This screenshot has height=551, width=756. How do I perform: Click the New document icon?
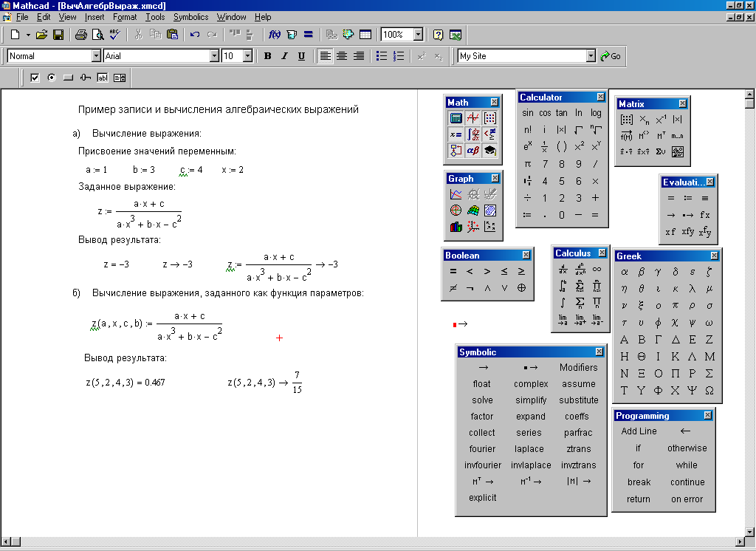tap(15, 35)
